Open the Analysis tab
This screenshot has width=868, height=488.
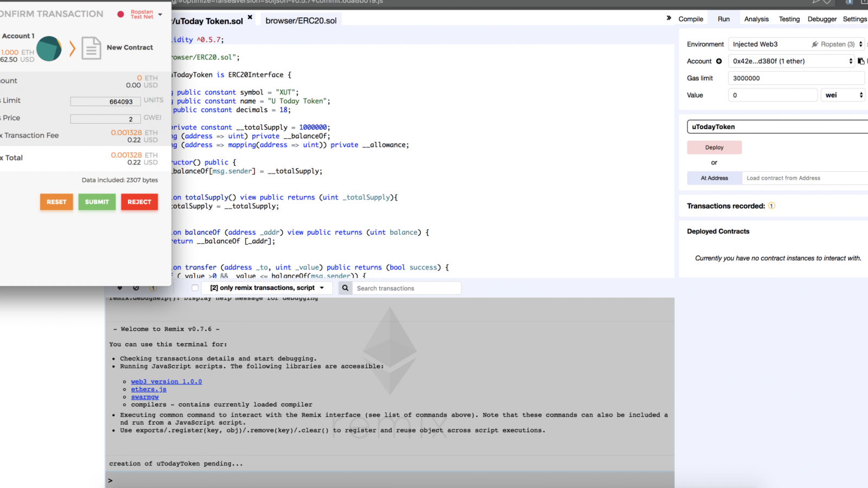point(756,19)
